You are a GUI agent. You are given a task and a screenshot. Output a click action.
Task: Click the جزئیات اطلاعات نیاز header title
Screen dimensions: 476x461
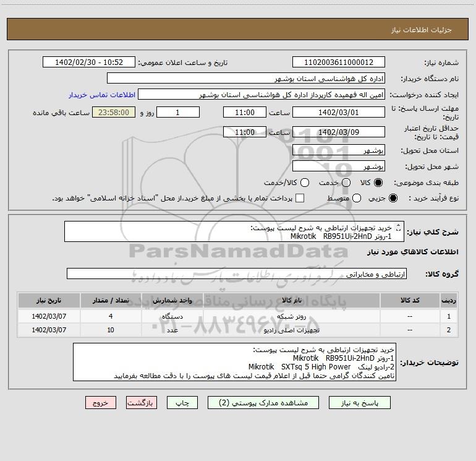[x=422, y=30]
